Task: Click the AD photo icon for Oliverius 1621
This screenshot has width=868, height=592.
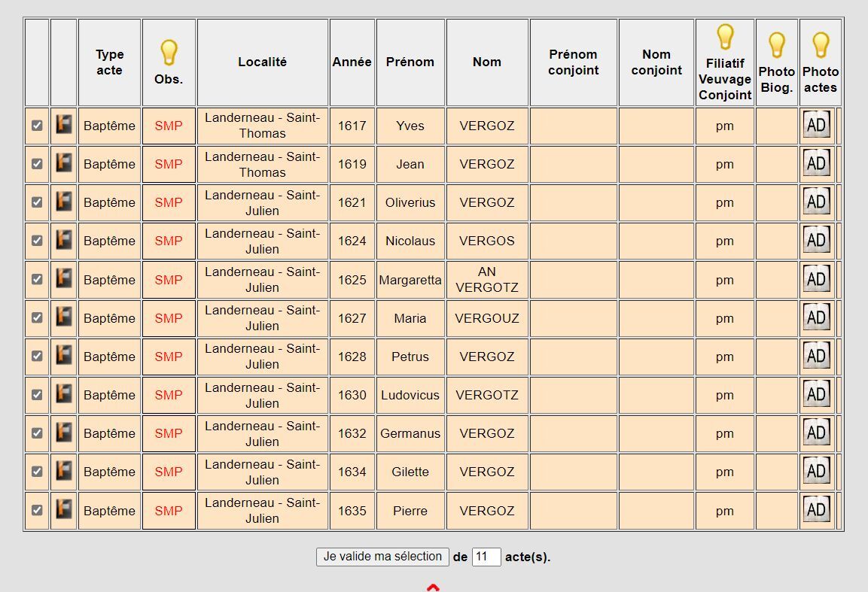Action: (817, 202)
